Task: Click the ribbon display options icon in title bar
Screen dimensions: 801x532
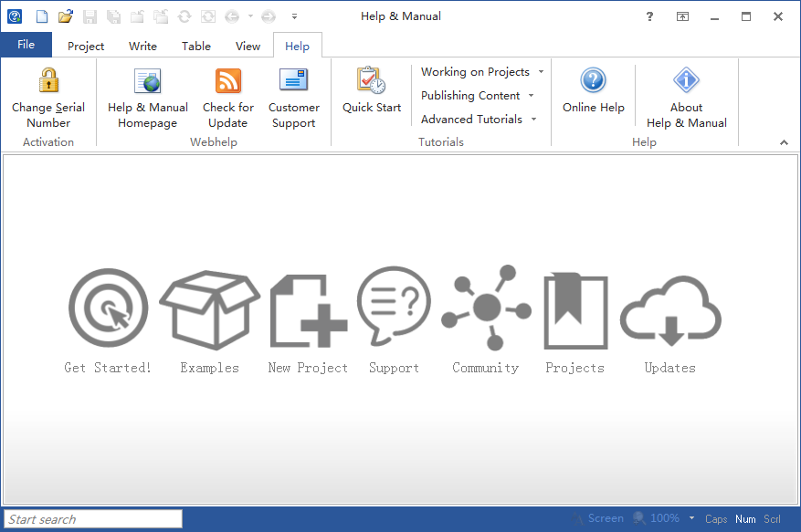Action: pos(682,16)
